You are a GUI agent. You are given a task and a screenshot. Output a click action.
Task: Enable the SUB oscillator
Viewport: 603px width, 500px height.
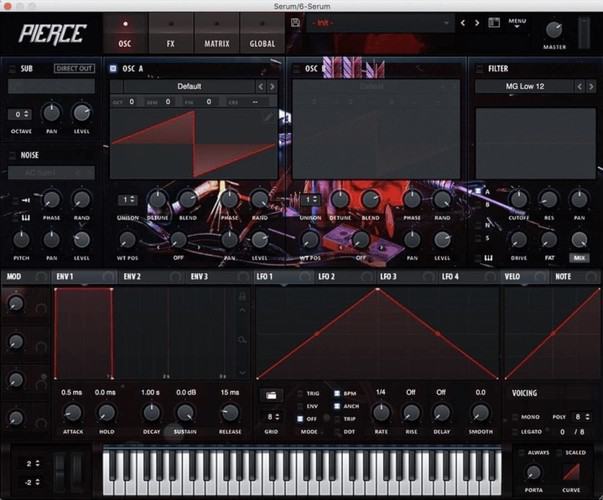pyautogui.click(x=12, y=69)
